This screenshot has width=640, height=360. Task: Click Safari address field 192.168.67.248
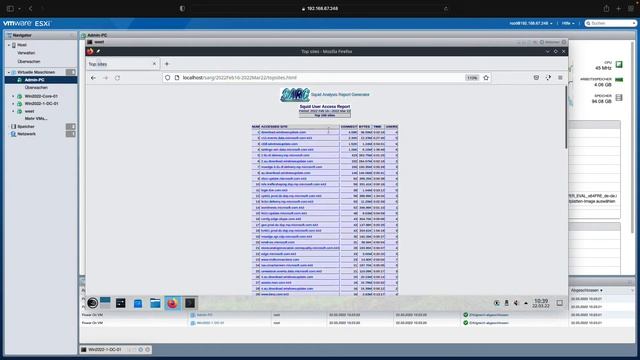(319, 8)
